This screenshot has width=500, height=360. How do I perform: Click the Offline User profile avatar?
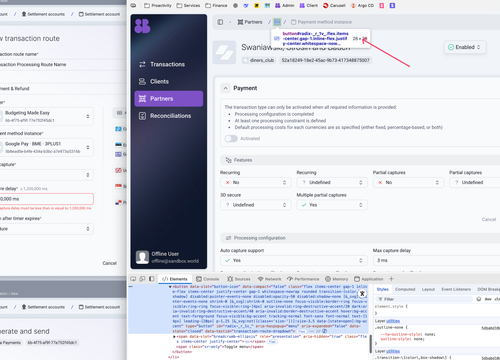click(142, 257)
